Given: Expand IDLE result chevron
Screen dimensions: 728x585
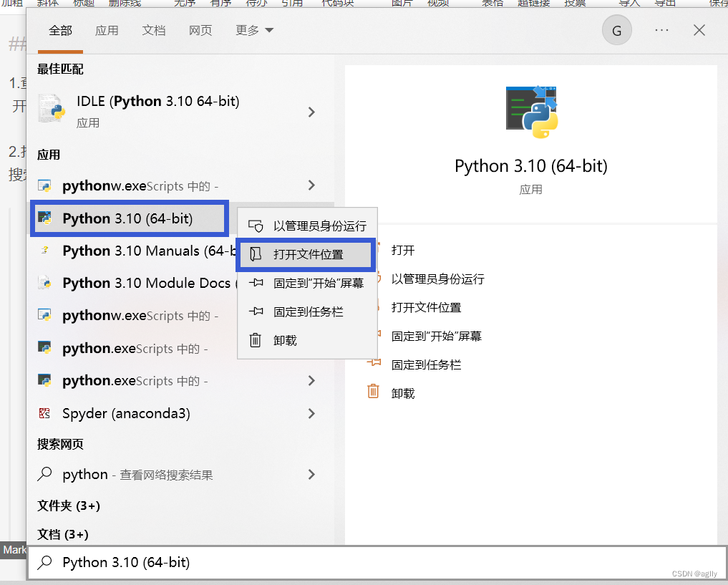Looking at the screenshot, I should click(311, 112).
